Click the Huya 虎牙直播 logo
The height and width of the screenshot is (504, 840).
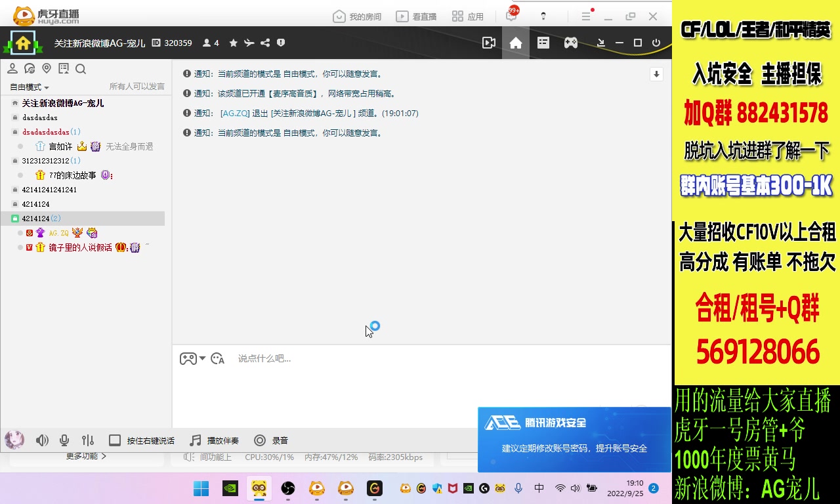pyautogui.click(x=46, y=15)
